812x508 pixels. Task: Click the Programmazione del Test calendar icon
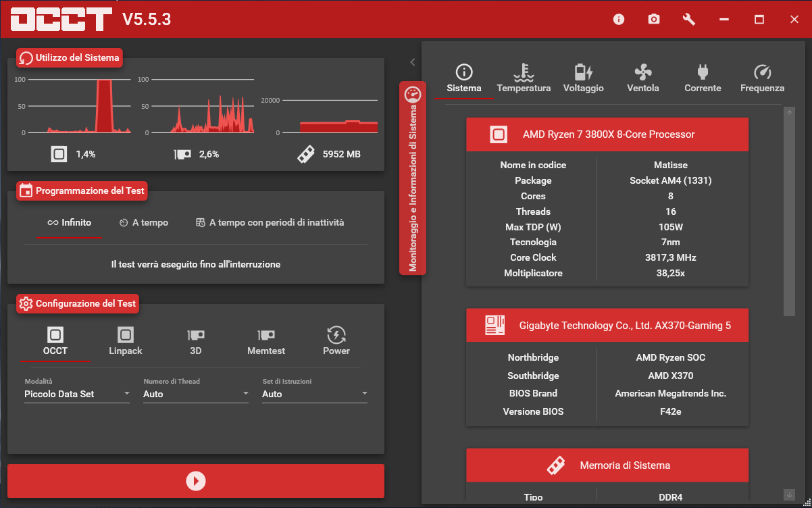(x=26, y=191)
